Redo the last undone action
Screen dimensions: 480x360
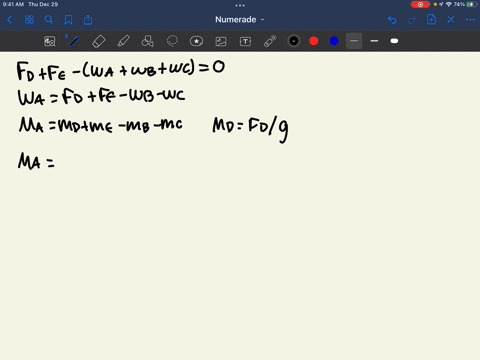coord(412,20)
